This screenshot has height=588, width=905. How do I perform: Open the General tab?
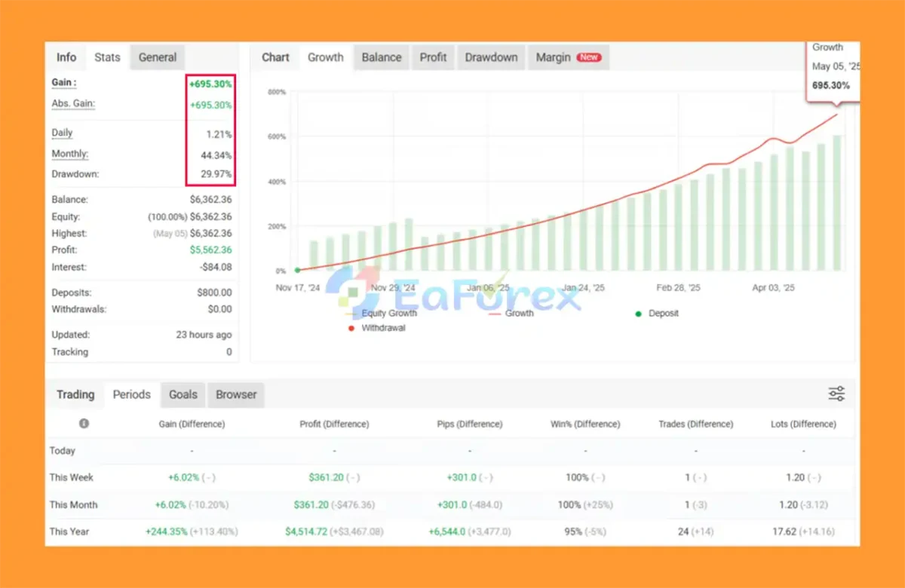tap(157, 57)
